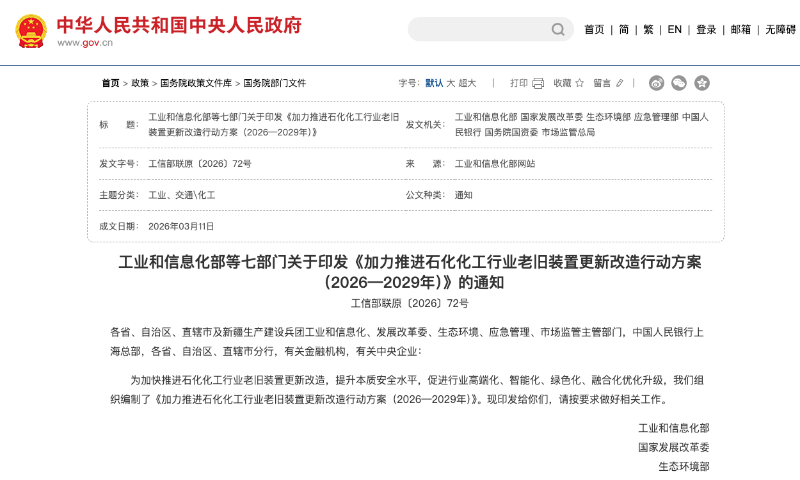This screenshot has width=800, height=480.
Task: Go to 政策 in the breadcrumb
Action: [140, 83]
